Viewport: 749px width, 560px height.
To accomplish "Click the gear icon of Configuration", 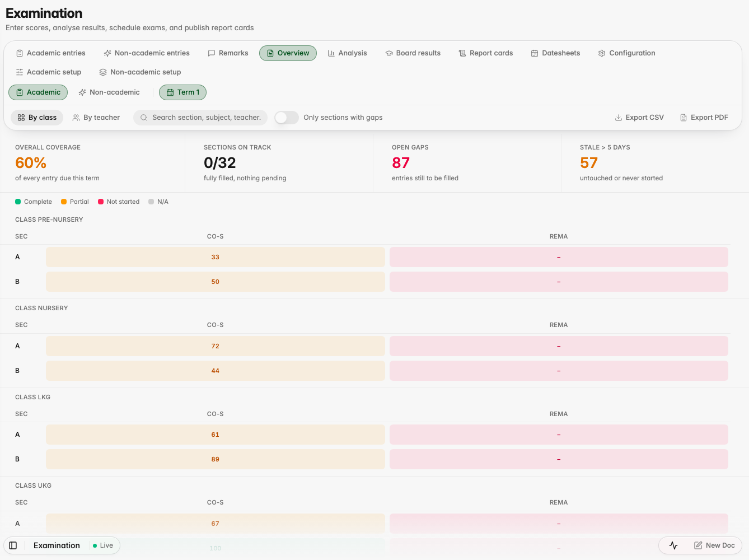I will [602, 53].
